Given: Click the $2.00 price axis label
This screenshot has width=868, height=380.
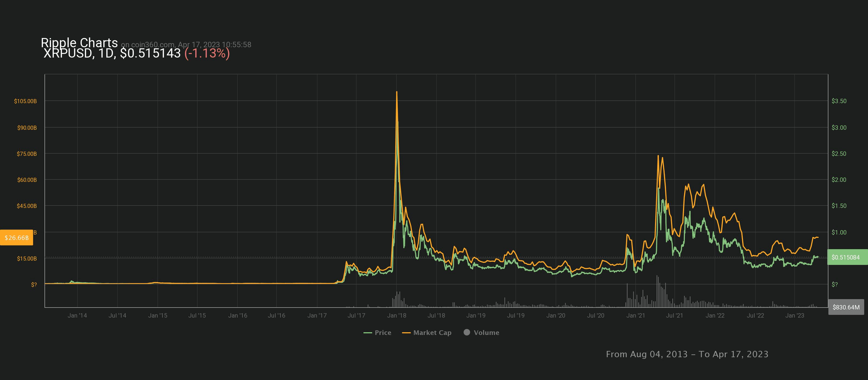Looking at the screenshot, I should [839, 180].
